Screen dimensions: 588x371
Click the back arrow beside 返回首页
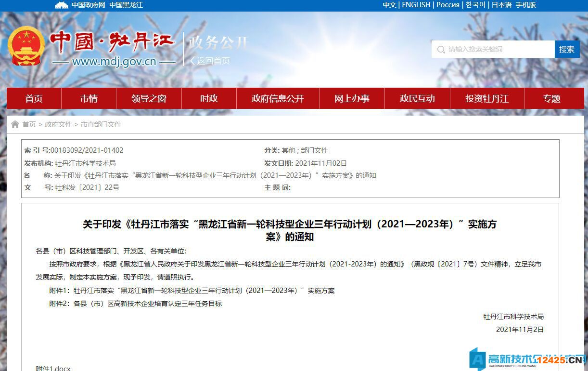pos(192,61)
